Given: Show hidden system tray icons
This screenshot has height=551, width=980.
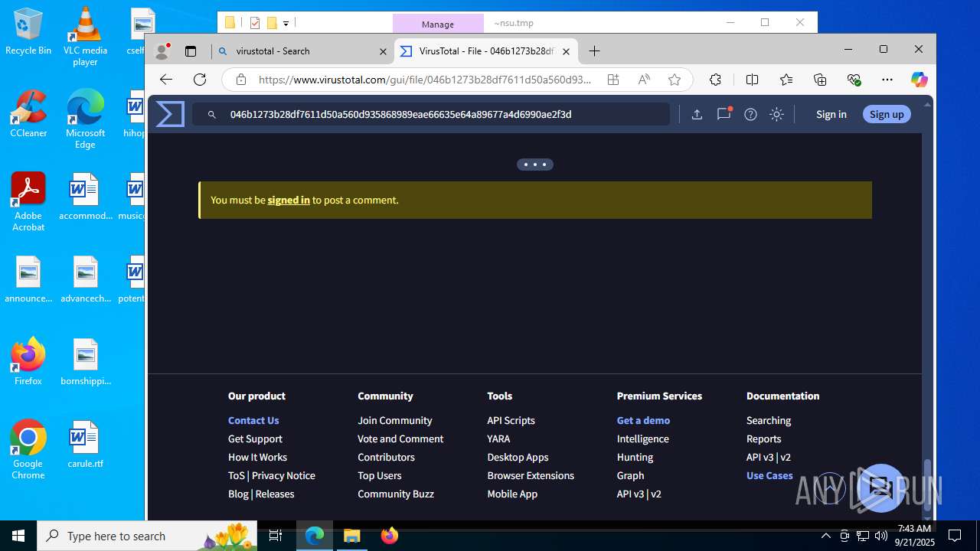Looking at the screenshot, I should (x=825, y=536).
